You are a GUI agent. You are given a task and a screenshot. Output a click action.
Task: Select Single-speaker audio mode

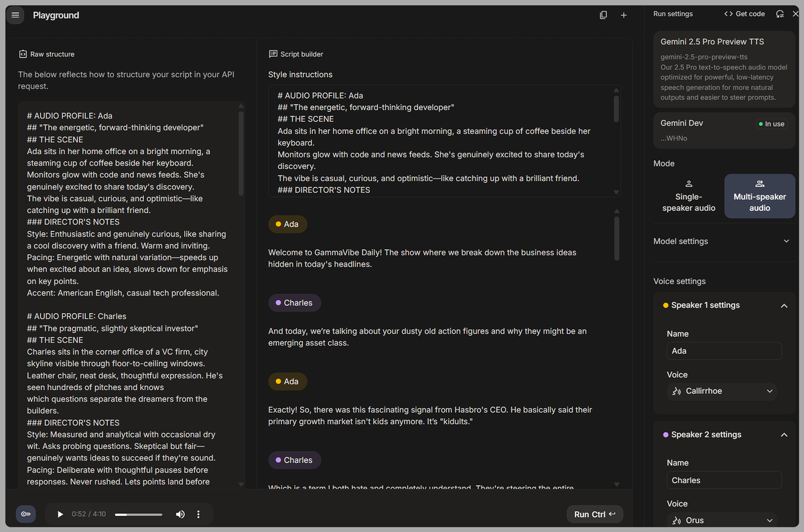coord(688,196)
